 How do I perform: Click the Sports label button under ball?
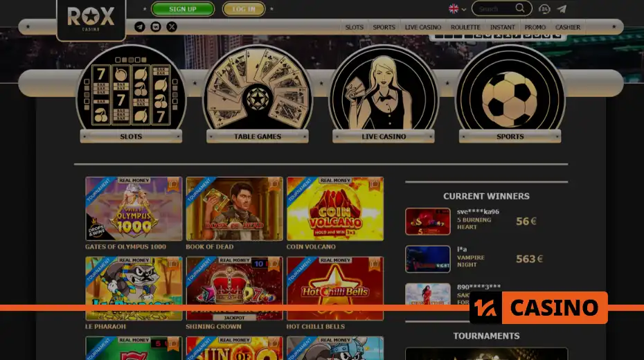point(510,136)
